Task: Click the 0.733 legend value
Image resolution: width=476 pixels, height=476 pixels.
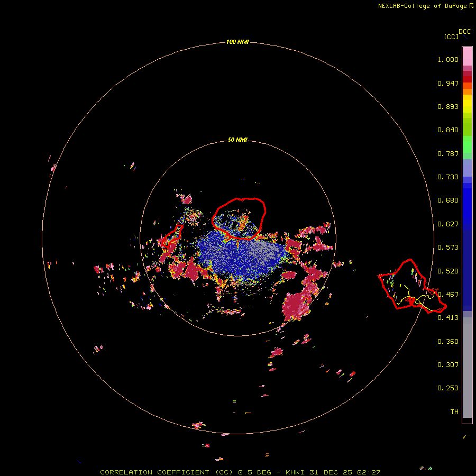Action: [x=448, y=177]
